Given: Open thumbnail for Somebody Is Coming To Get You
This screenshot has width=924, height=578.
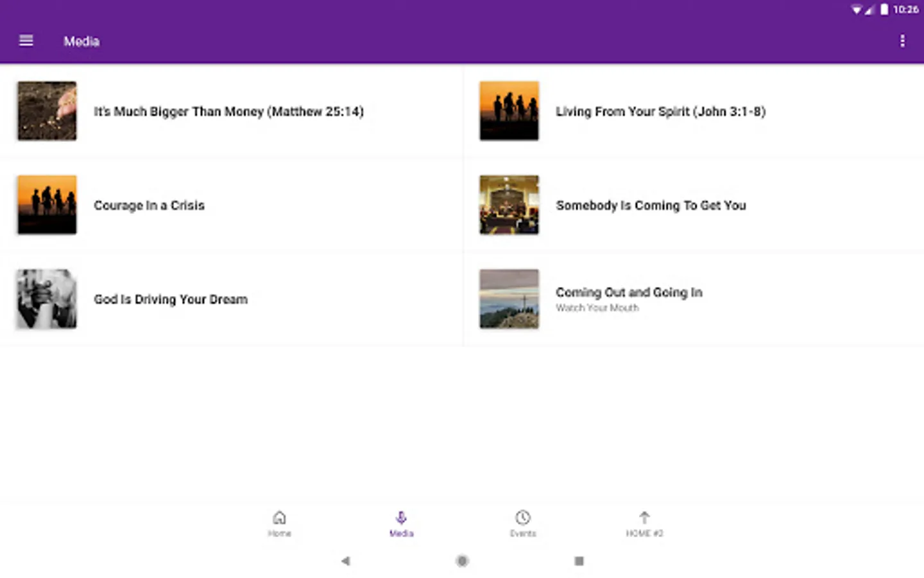Looking at the screenshot, I should coord(509,205).
